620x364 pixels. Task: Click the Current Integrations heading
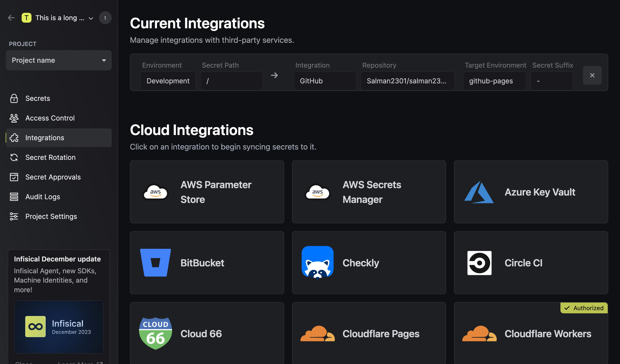pos(197,23)
